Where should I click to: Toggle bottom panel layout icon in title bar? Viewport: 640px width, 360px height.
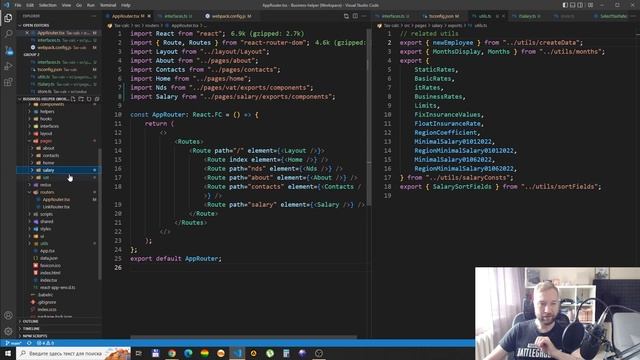573,5
